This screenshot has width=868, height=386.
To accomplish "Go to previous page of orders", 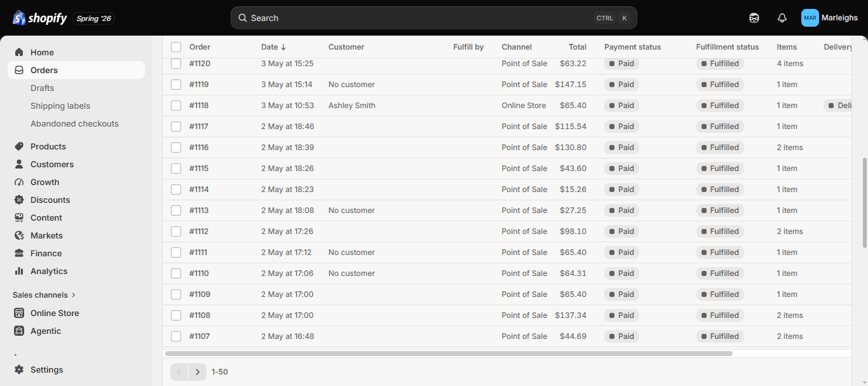I will (x=179, y=372).
